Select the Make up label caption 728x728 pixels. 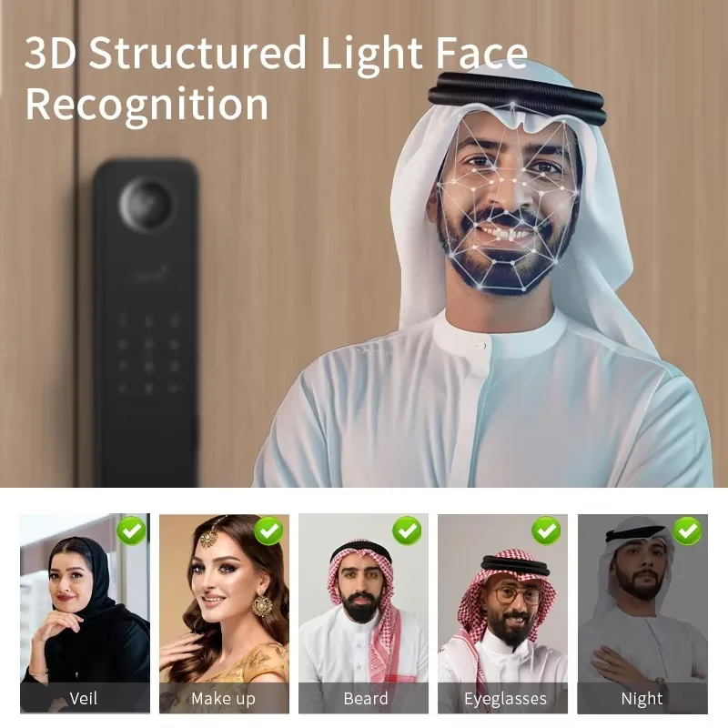tap(224, 698)
